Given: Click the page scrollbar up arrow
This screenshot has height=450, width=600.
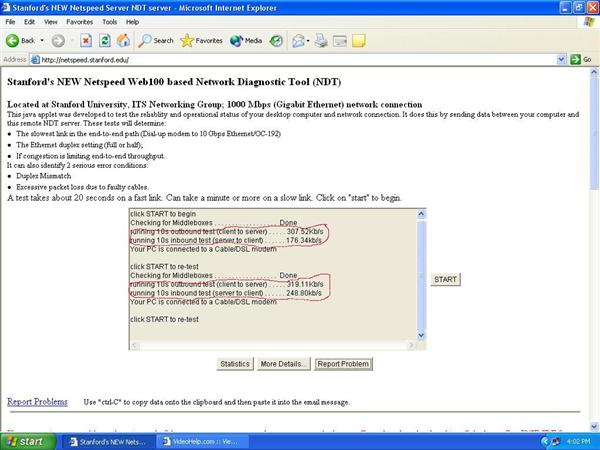Looking at the screenshot, I should [x=594, y=72].
